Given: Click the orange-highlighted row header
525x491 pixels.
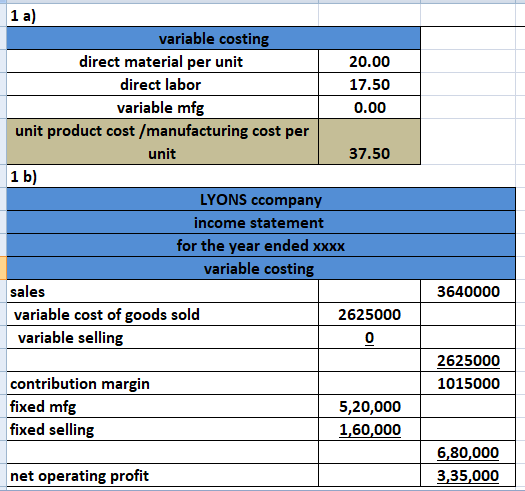Looking at the screenshot, I should click(3, 268).
